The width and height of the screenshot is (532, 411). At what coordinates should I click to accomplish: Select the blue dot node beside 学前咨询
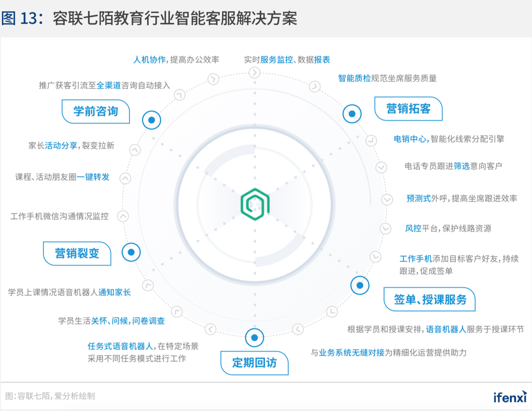pos(151,120)
